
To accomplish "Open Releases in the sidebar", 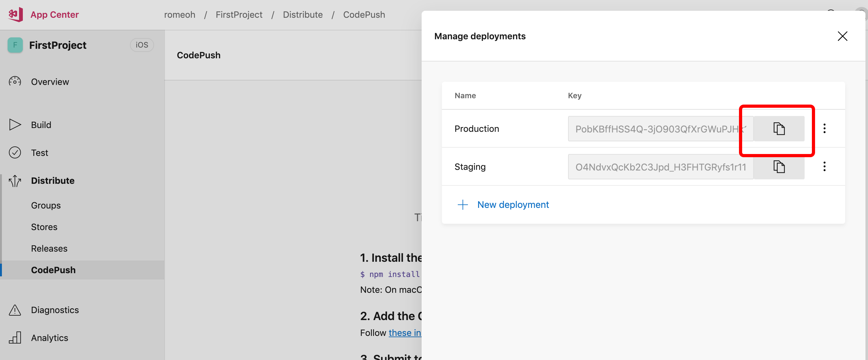I will (49, 248).
